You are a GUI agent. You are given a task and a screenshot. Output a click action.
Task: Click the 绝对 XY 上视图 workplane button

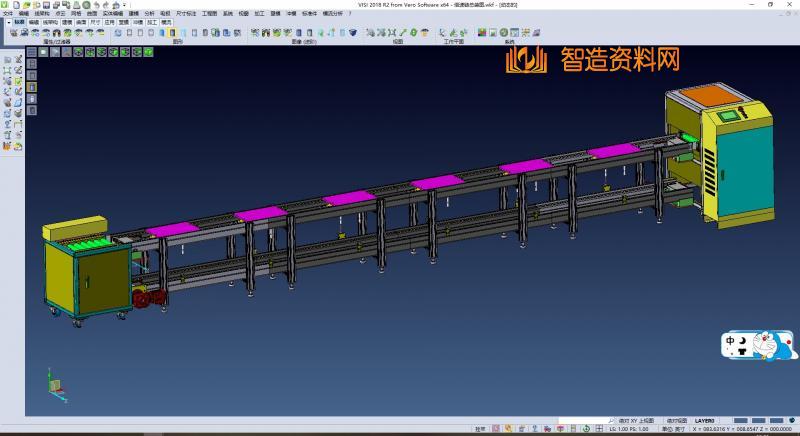click(635, 421)
